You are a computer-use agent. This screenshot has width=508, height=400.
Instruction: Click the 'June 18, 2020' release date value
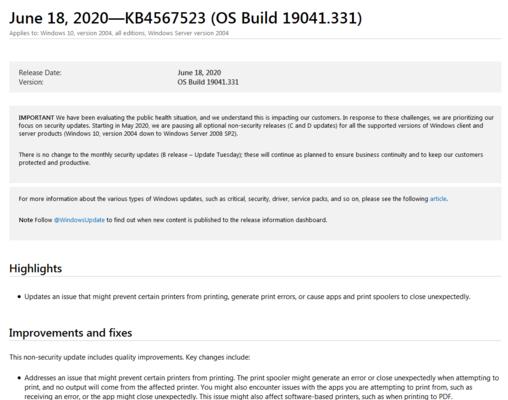point(199,73)
